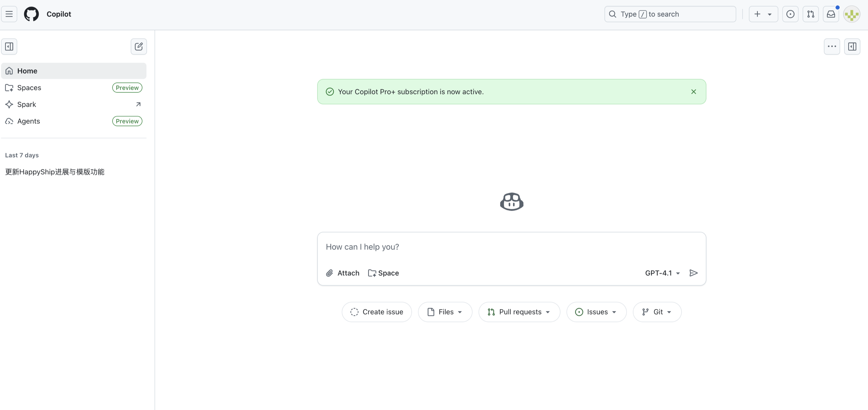The height and width of the screenshot is (410, 868).
Task: Click the Copilot mascot icon
Action: tap(512, 202)
